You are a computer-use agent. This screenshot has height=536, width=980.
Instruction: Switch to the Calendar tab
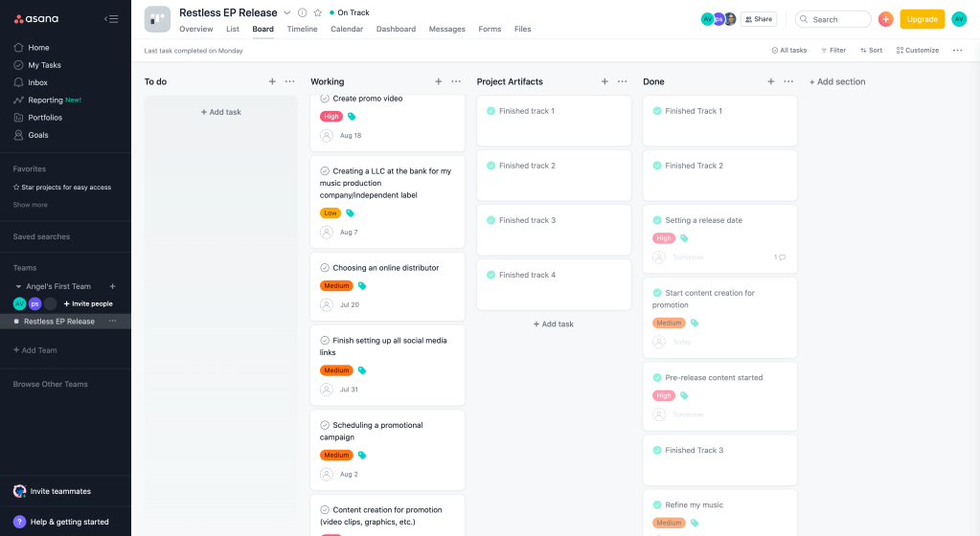click(x=347, y=29)
